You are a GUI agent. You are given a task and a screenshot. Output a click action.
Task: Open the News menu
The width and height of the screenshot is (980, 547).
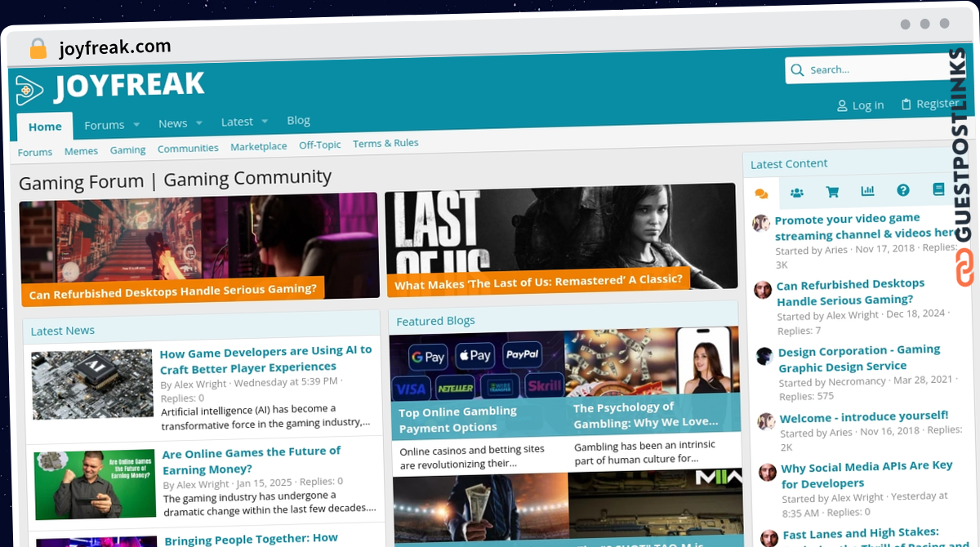tap(172, 123)
